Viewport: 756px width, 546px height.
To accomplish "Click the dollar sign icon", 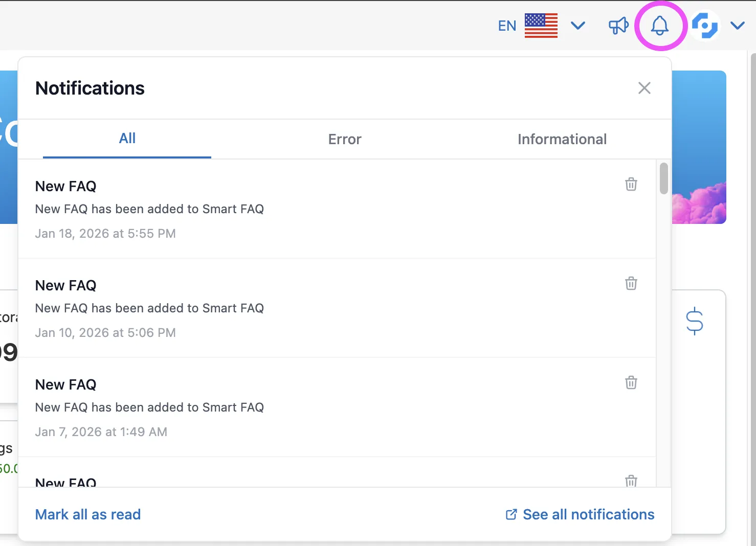I will coord(694,321).
